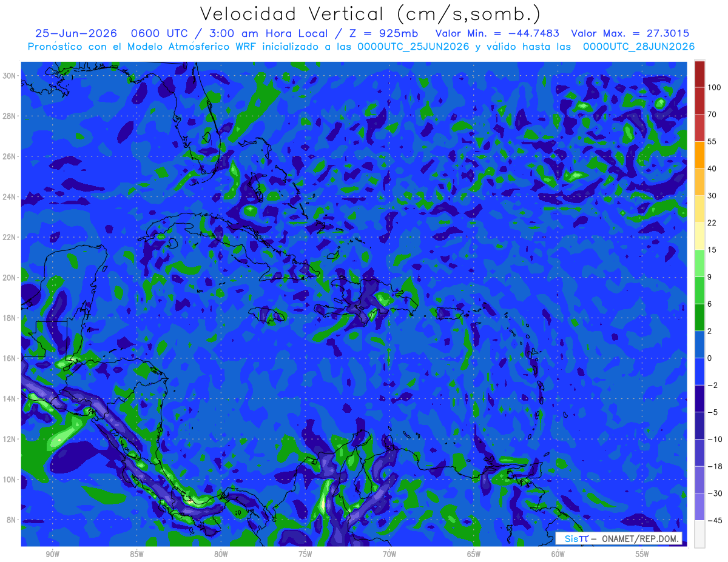This screenshot has width=728, height=562.
Task: Click the dark navy swatch between -2 and -5
Action: coord(699,398)
